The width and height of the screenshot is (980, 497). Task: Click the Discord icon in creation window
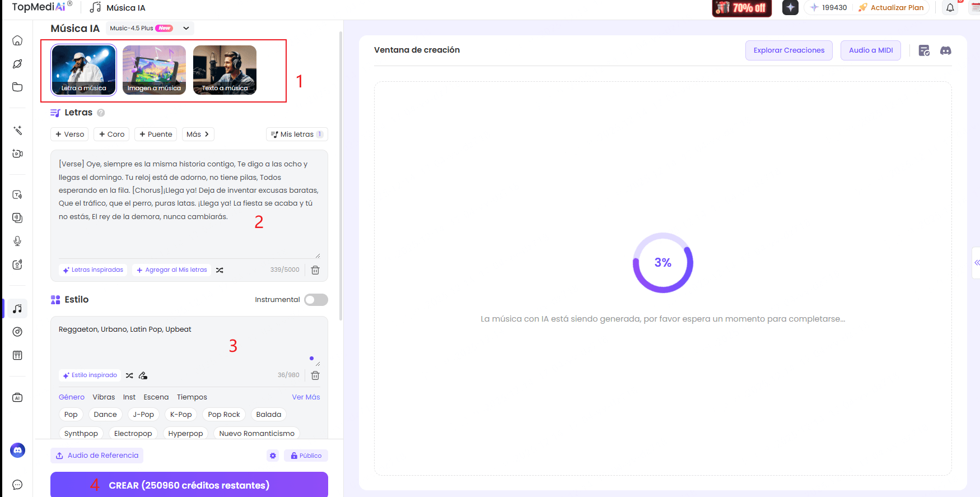pos(945,50)
